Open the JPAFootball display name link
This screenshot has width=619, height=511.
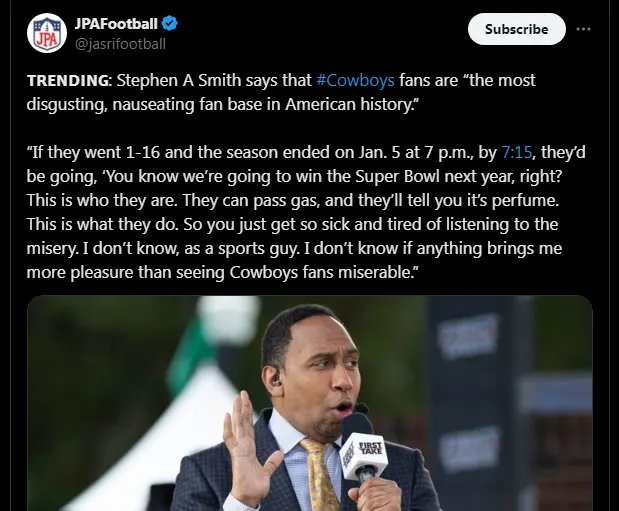117,21
